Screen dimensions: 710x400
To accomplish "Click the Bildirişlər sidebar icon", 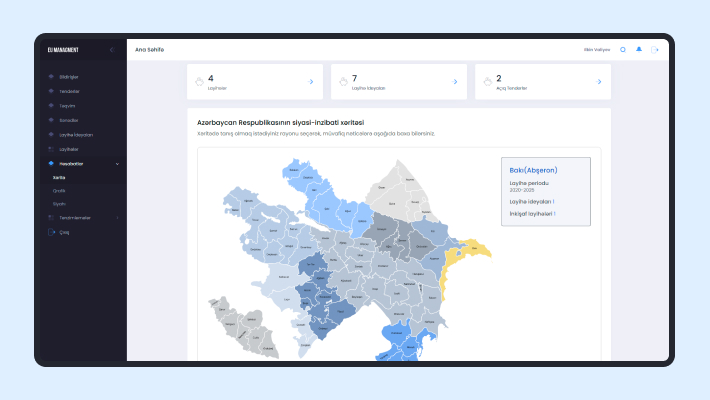I will pos(51,76).
